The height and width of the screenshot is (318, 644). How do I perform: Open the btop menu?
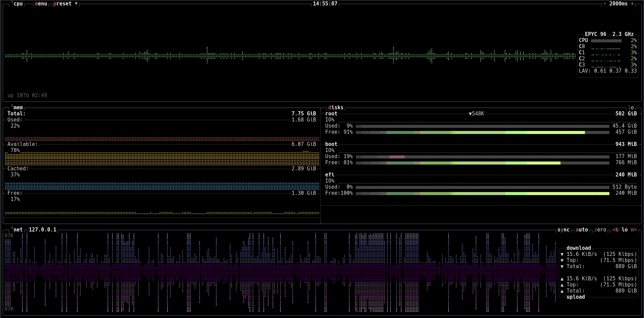[x=41, y=4]
